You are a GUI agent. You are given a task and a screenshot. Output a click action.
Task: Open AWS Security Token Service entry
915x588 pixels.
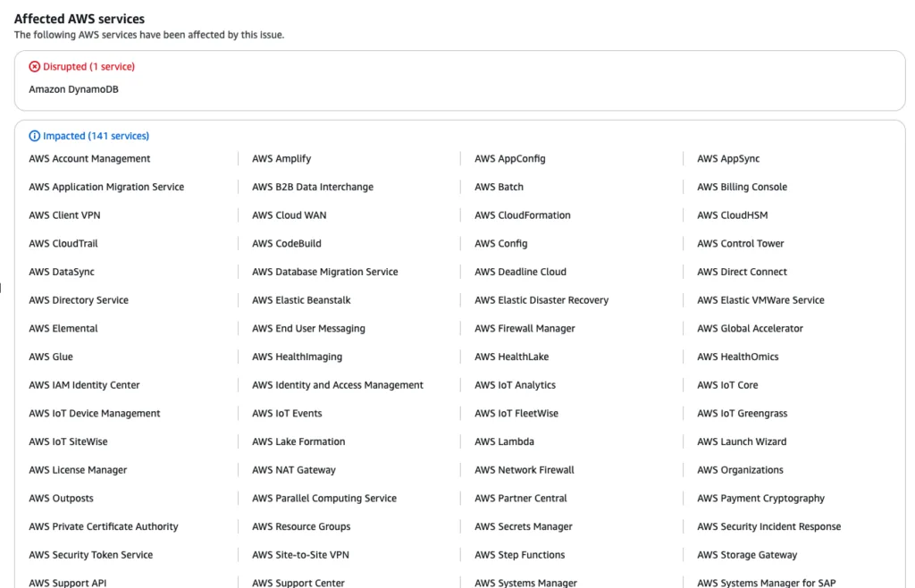pyautogui.click(x=90, y=555)
